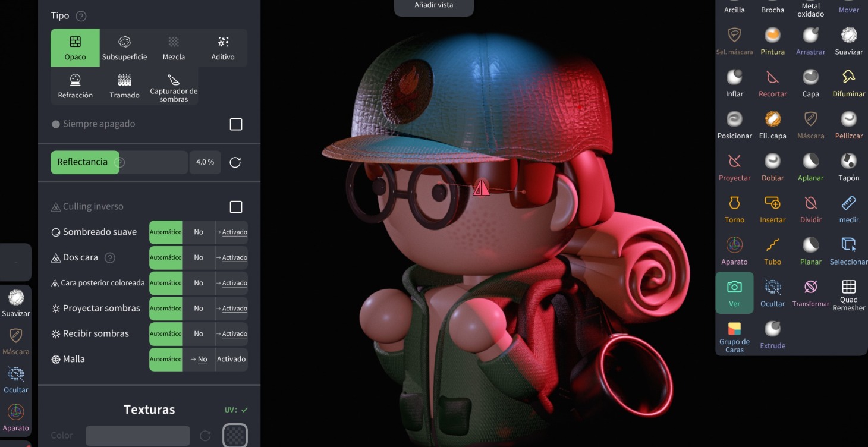Activate the Ver camera tool

click(734, 293)
